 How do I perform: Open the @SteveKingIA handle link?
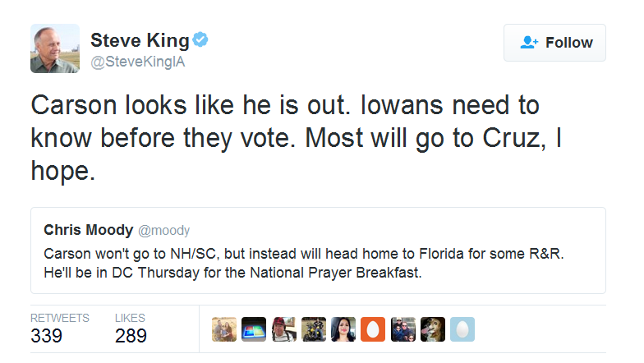click(138, 62)
